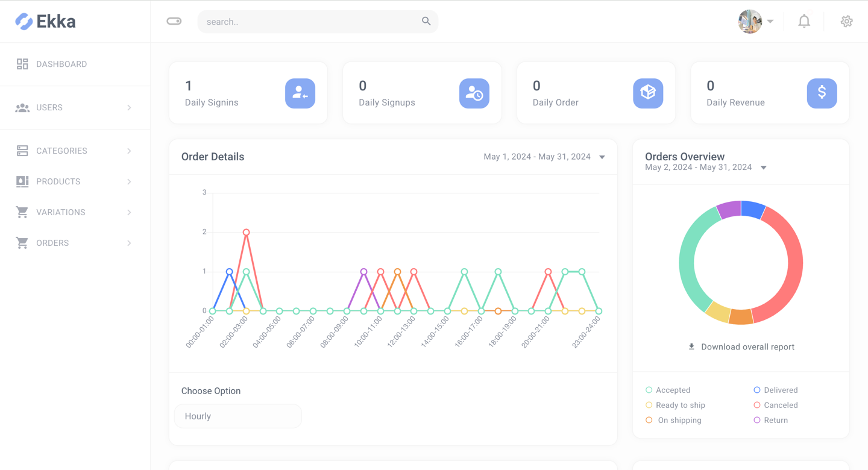
Task: Click the Ekka logo icon
Action: pos(24,22)
